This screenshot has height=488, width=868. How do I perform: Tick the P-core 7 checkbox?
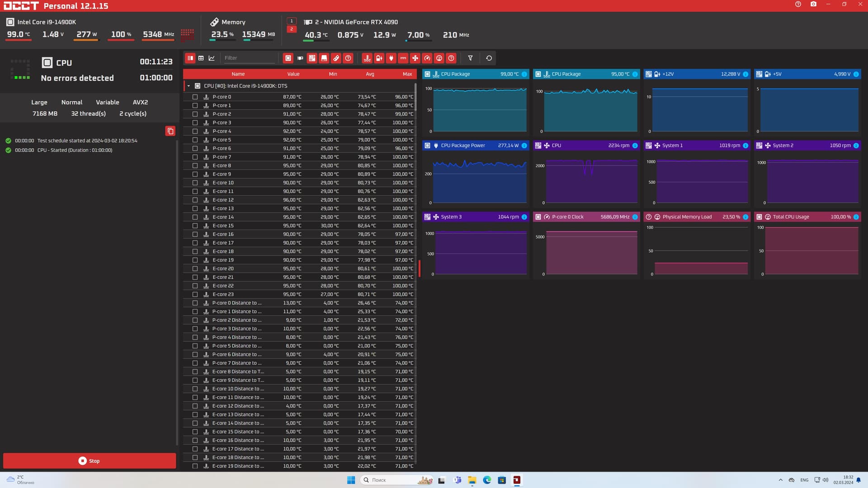tap(195, 157)
